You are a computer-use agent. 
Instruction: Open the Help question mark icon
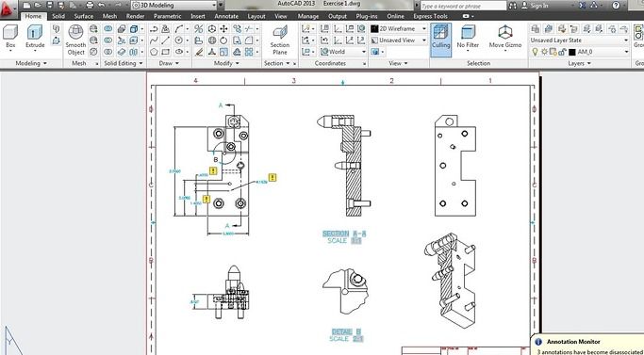click(616, 6)
